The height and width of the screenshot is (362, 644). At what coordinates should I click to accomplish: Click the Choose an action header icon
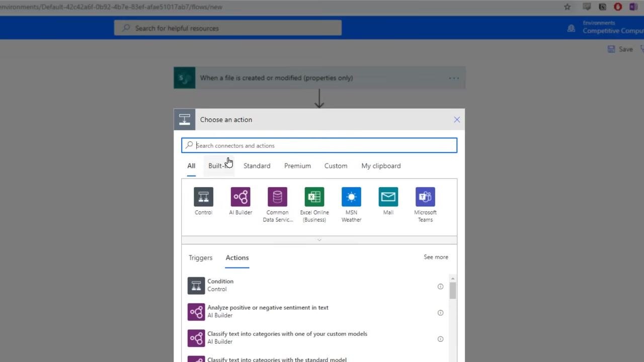click(x=185, y=120)
